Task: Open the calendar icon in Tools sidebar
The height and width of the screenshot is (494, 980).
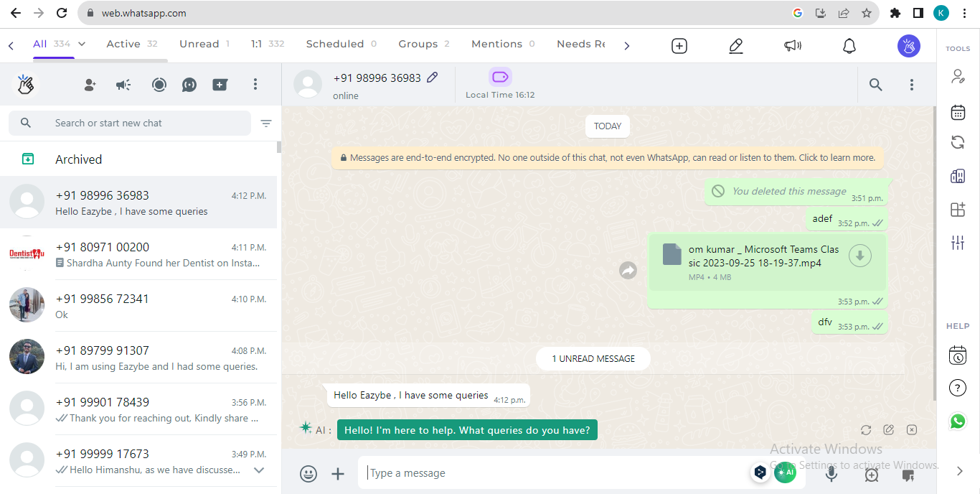Action: (958, 112)
